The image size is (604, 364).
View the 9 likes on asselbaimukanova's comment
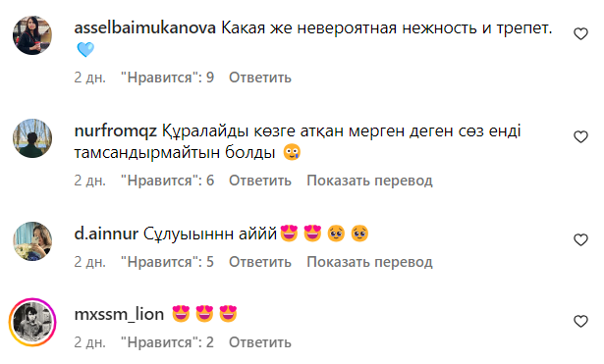click(168, 78)
